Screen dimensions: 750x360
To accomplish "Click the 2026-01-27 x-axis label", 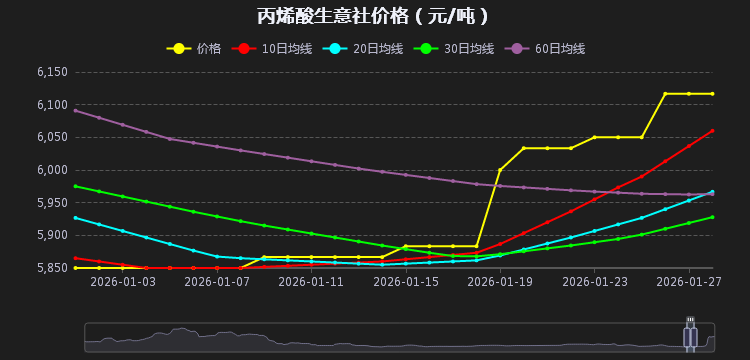I will pos(689,282).
